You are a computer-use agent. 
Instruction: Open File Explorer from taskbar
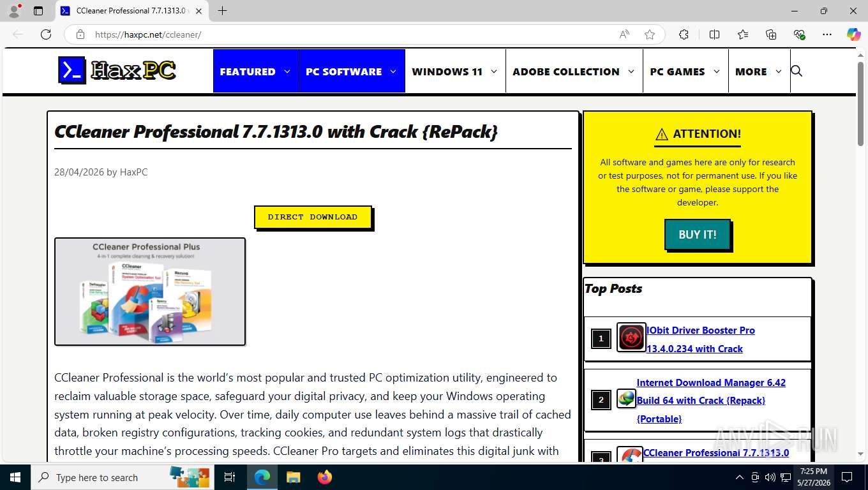293,477
